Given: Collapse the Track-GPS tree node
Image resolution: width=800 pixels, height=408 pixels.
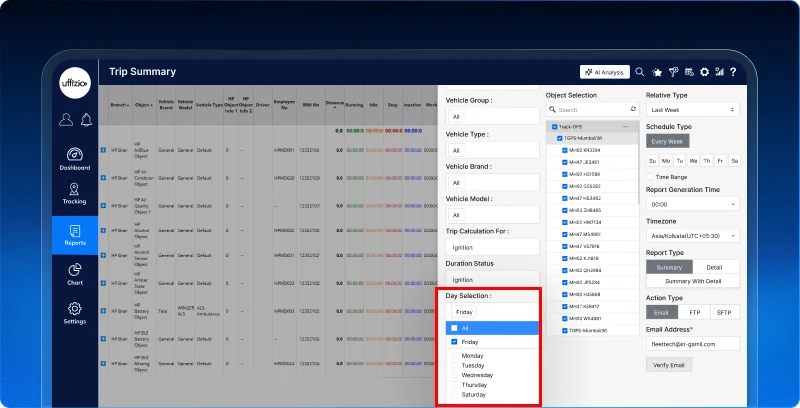Looking at the screenshot, I should point(625,126).
